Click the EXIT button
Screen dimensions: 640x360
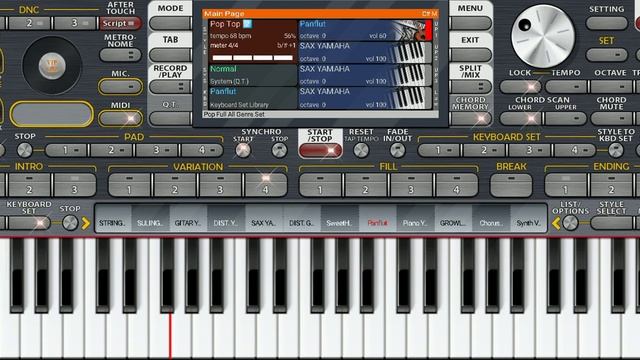tap(471, 55)
